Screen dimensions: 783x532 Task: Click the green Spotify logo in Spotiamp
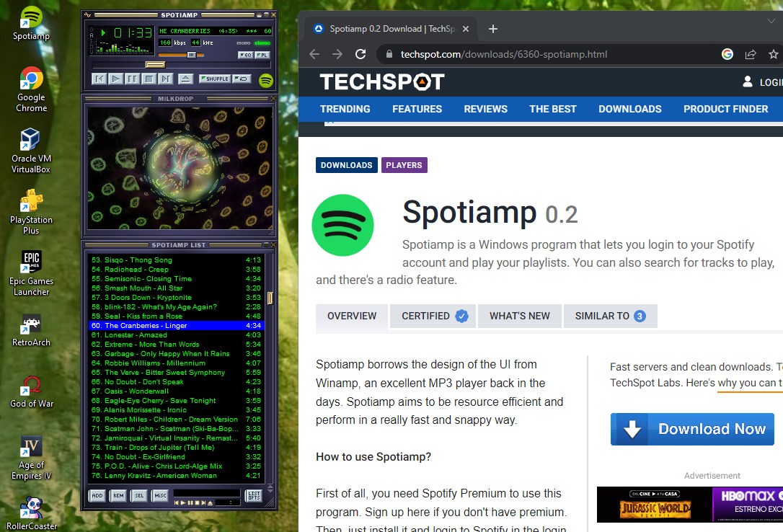pyautogui.click(x=266, y=79)
